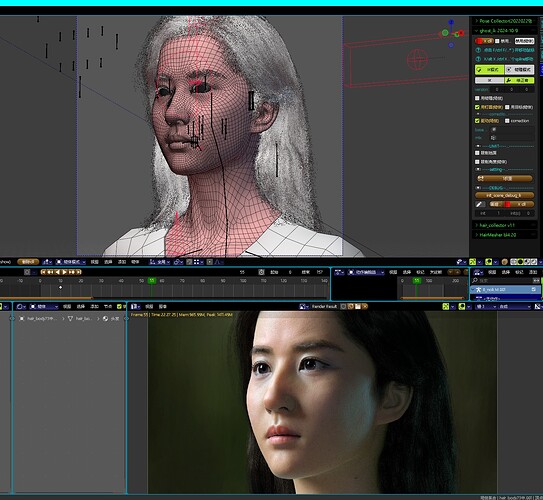Click the green show-gizmo icon in viewport header

click(472, 262)
